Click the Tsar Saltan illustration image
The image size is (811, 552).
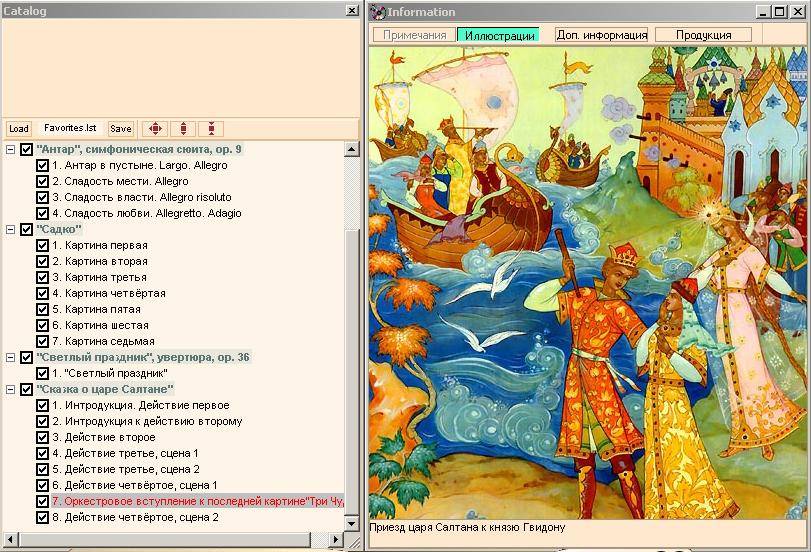coord(588,283)
